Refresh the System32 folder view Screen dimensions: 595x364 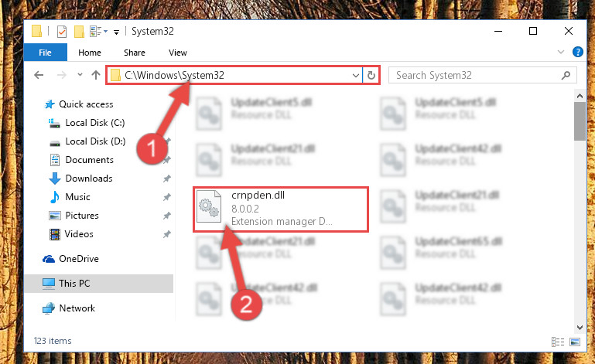371,75
